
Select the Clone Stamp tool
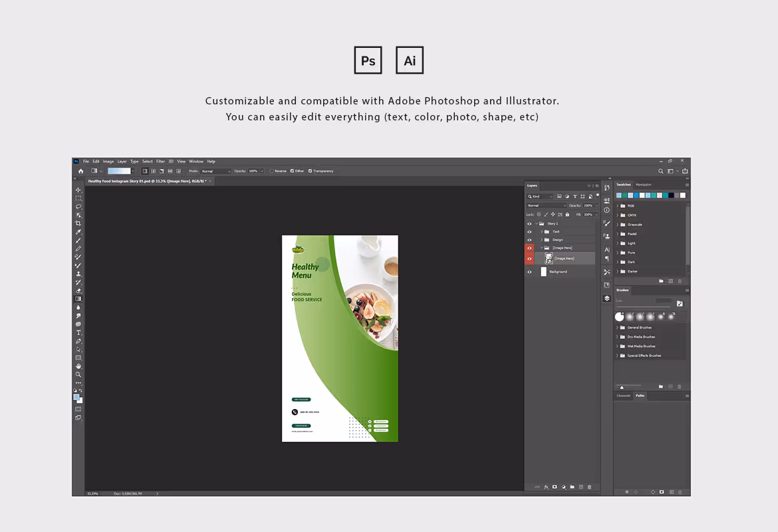[78, 273]
